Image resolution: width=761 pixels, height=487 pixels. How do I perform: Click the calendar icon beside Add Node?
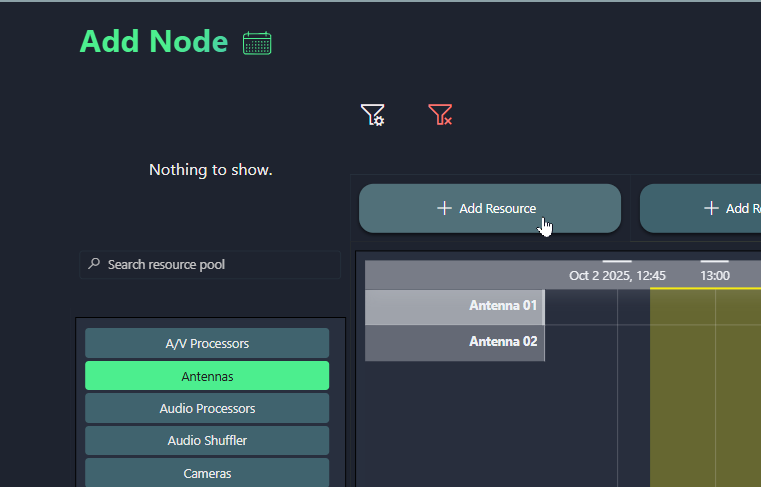click(257, 43)
